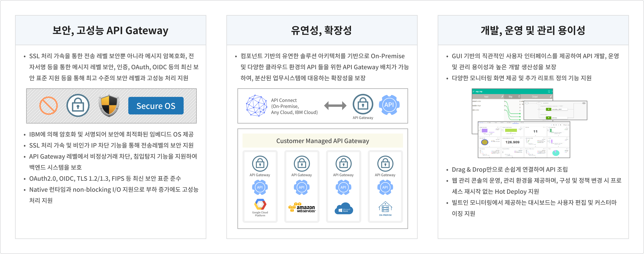644x254 pixels.
Task: Click the Microsoft Azure cloud logo
Action: click(344, 208)
